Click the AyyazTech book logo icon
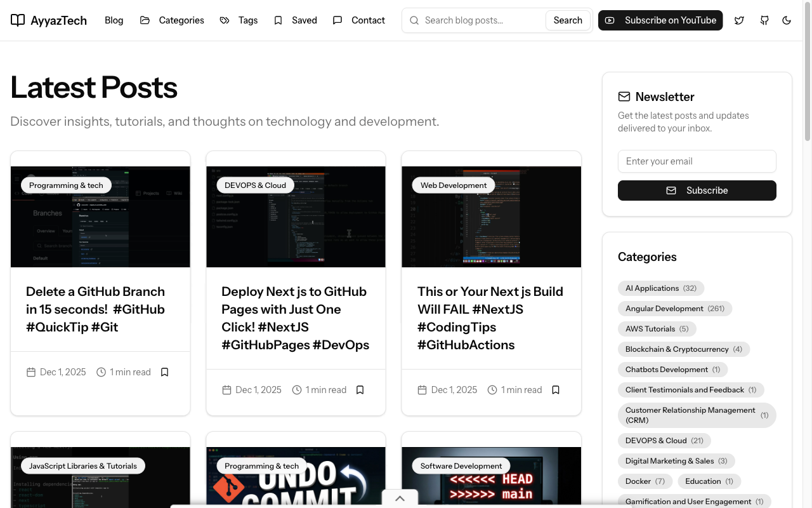Image resolution: width=812 pixels, height=508 pixels. click(x=18, y=20)
